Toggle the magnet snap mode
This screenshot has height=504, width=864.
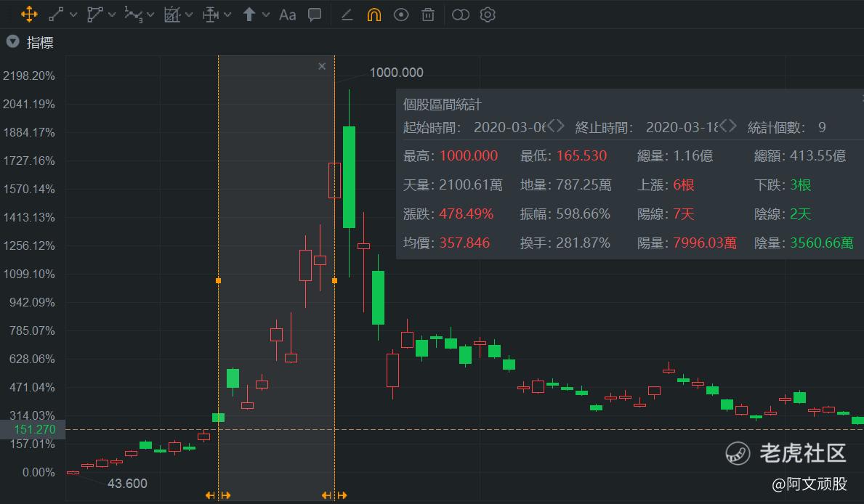(x=374, y=15)
